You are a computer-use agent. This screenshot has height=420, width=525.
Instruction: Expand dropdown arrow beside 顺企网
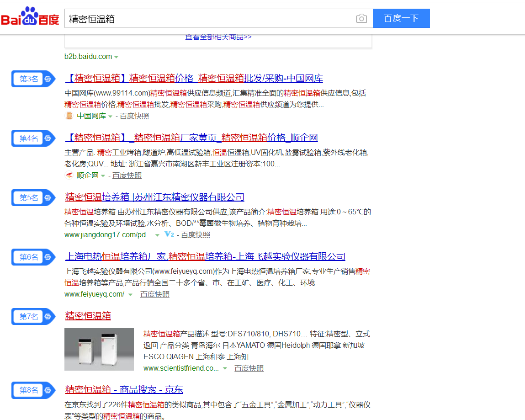point(103,176)
